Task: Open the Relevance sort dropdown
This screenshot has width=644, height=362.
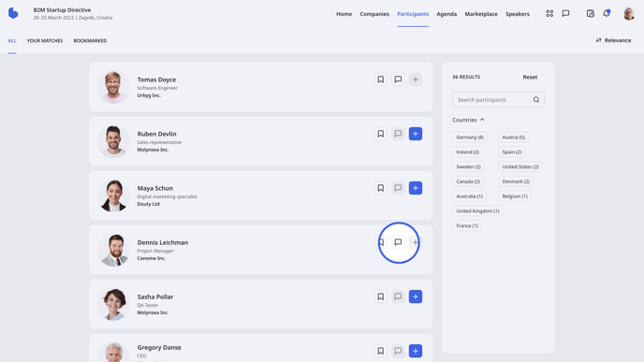Action: click(x=613, y=40)
